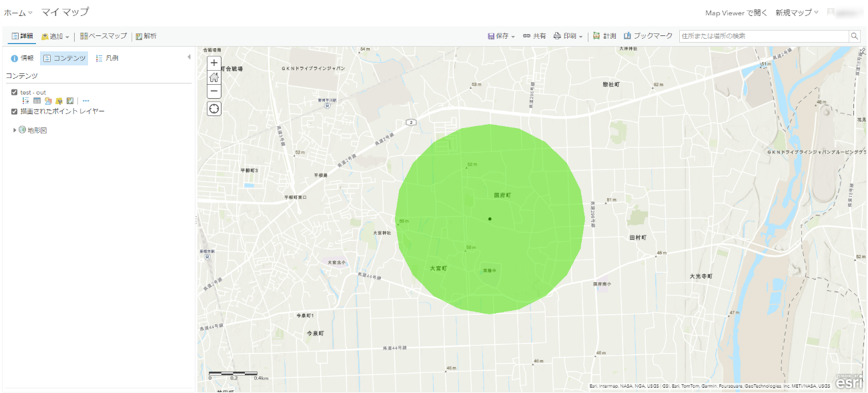Click the 今泉町 map label
The height and width of the screenshot is (393, 868).
(315, 332)
